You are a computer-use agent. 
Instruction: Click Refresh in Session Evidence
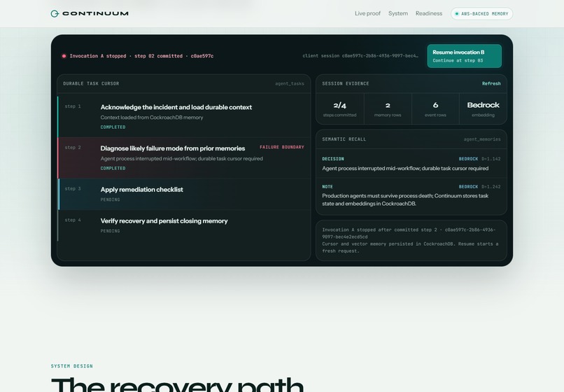(x=491, y=83)
